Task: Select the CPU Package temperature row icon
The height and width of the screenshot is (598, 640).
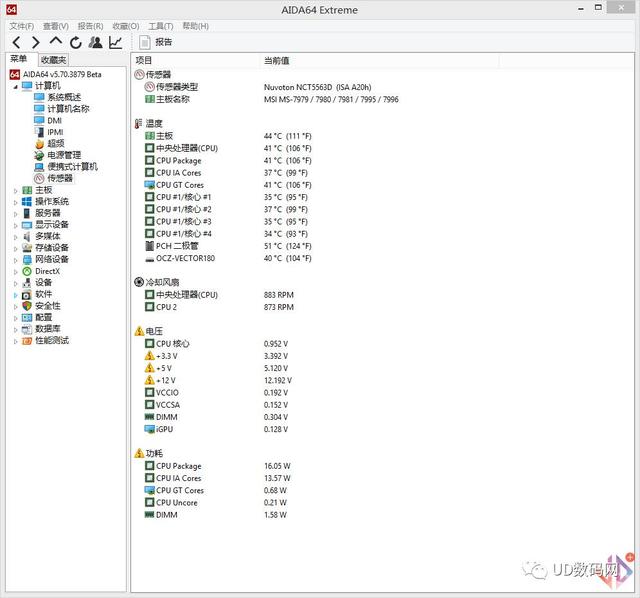Action: (149, 160)
